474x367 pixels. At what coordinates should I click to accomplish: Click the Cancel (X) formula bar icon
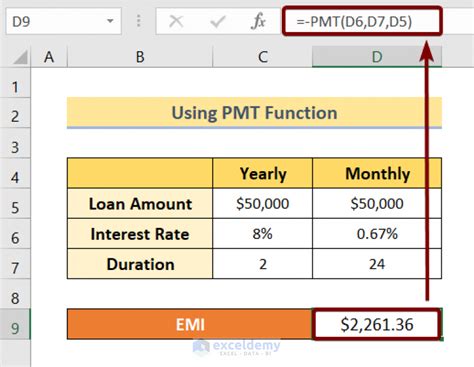click(x=176, y=22)
